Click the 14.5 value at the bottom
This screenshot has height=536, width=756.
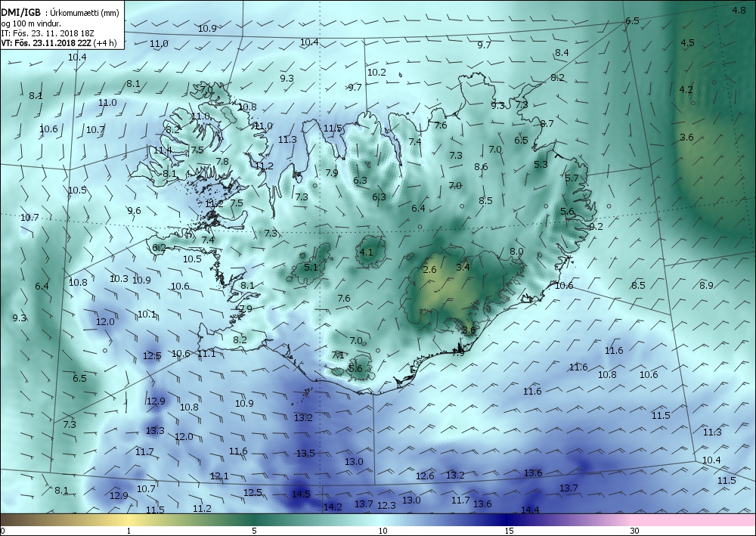(x=301, y=494)
